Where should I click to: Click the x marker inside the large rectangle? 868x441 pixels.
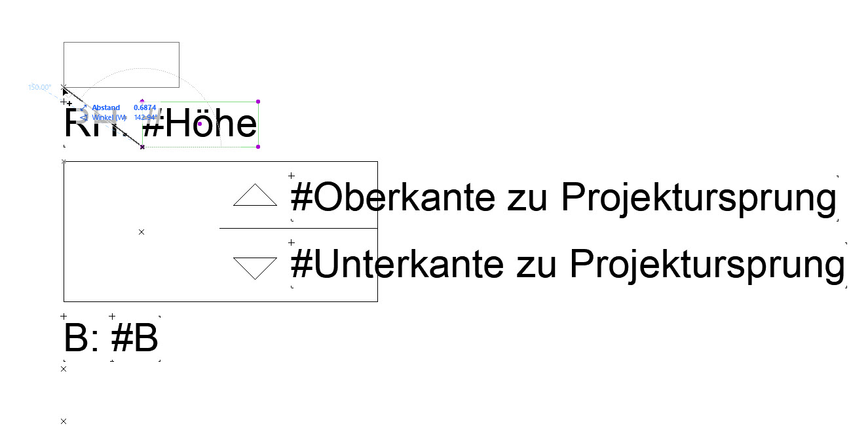tap(142, 232)
